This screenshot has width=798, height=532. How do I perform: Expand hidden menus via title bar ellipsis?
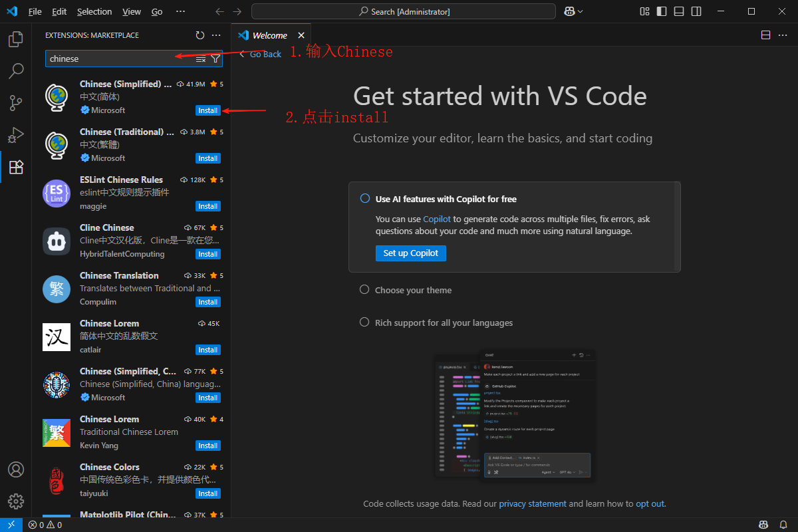point(180,11)
